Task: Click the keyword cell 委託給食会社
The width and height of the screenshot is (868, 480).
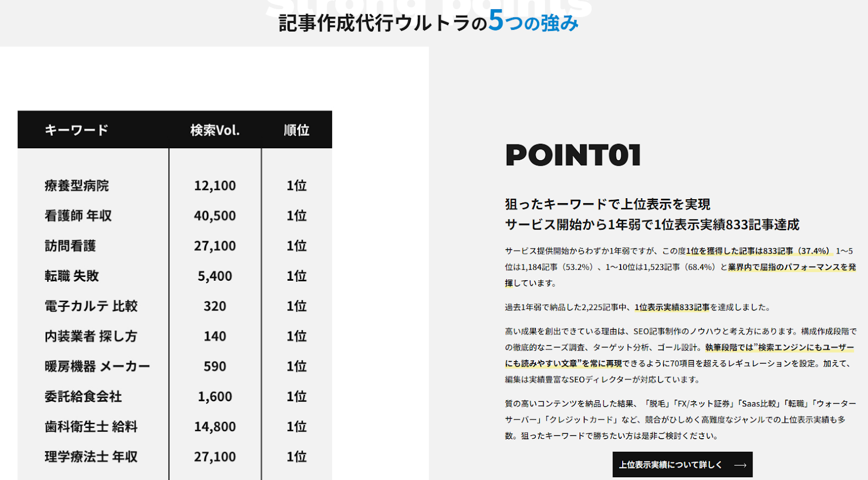Action: click(83, 396)
